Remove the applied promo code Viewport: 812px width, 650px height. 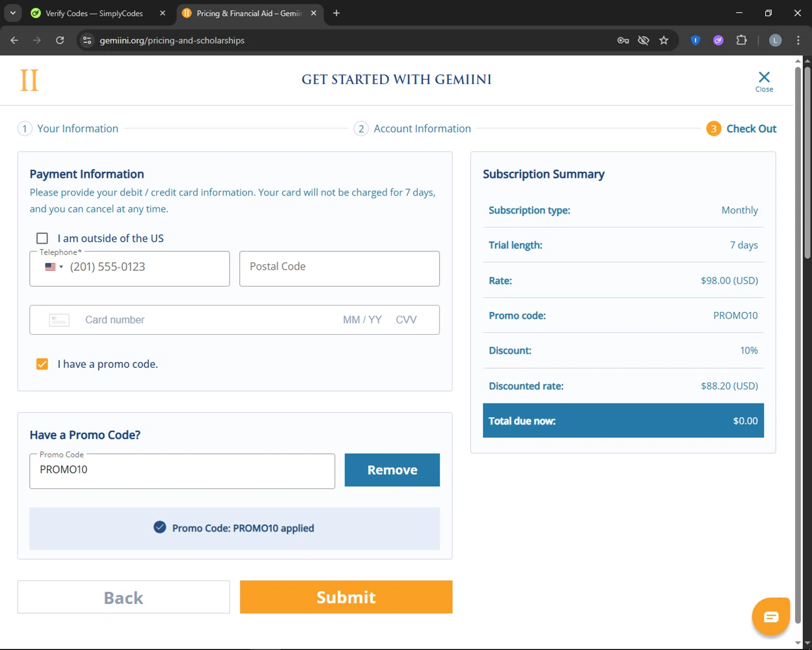pyautogui.click(x=392, y=470)
